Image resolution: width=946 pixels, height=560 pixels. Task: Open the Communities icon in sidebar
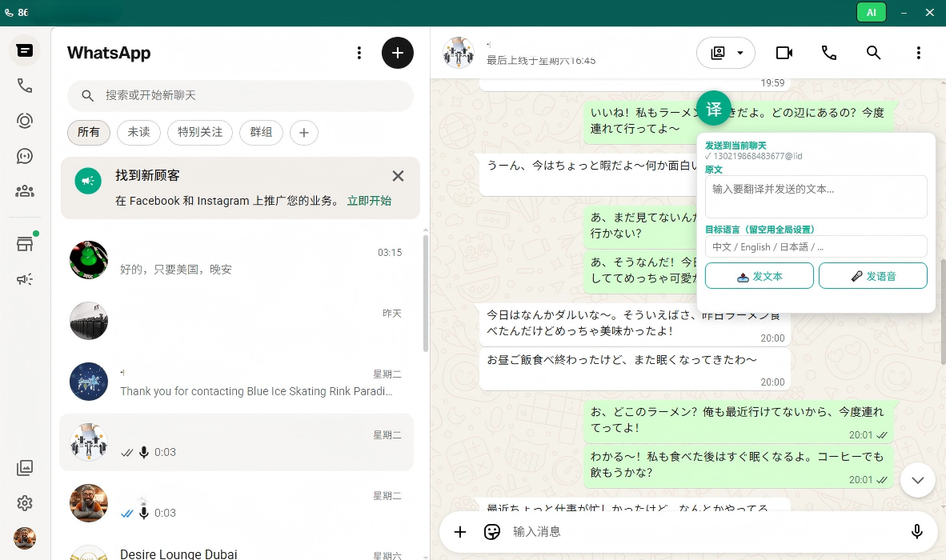(x=25, y=191)
